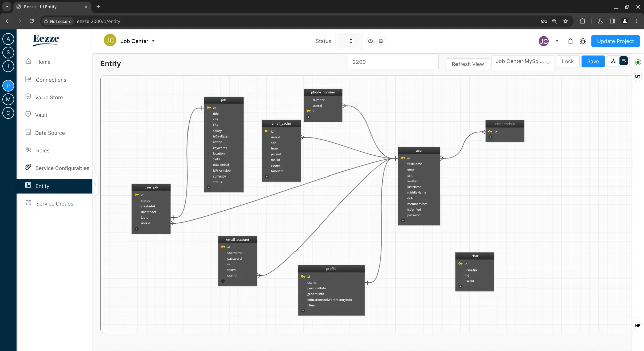Viewport: 644px width, 351px height.
Task: Toggle the eye visibility icon near Status
Action: coord(370,41)
